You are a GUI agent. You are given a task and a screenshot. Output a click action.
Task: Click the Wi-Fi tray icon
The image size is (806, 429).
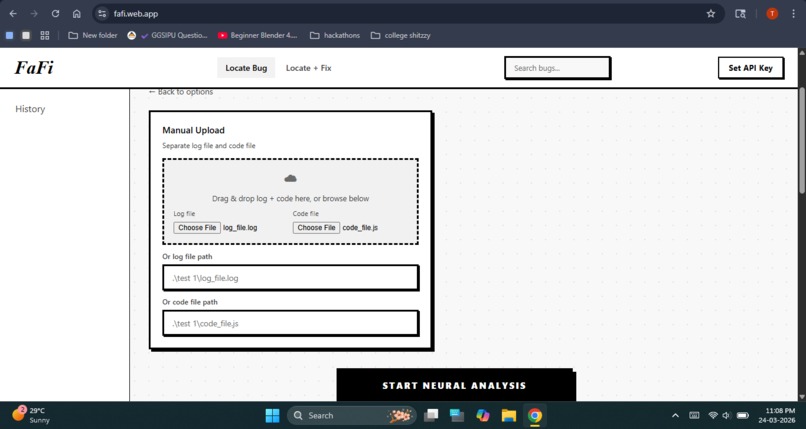tap(712, 415)
